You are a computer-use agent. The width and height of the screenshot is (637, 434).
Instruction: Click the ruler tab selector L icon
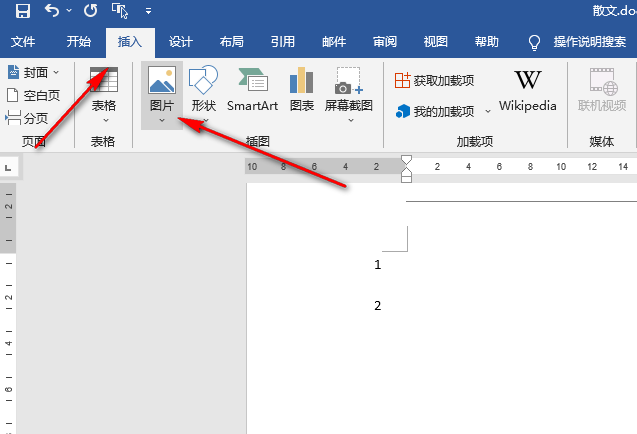click(9, 167)
